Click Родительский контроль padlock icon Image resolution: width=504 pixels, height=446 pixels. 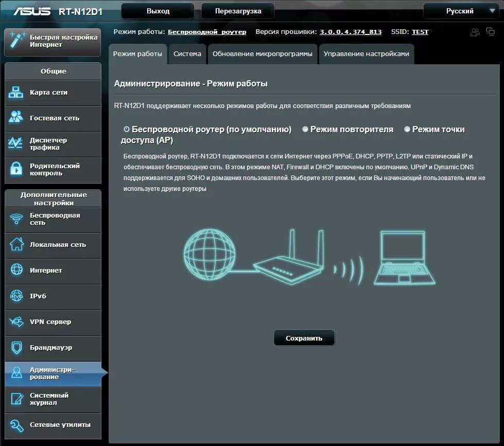(x=16, y=168)
